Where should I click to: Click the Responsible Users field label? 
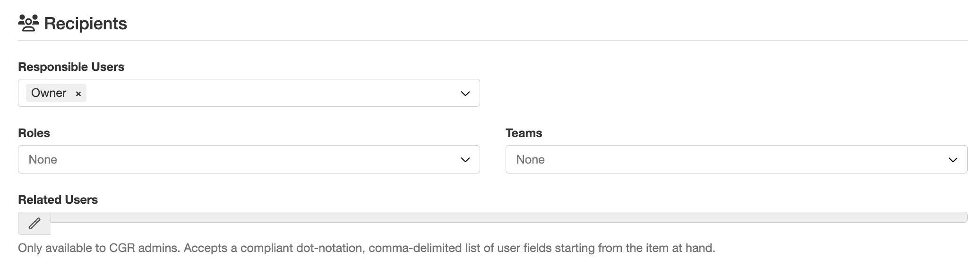click(x=71, y=67)
